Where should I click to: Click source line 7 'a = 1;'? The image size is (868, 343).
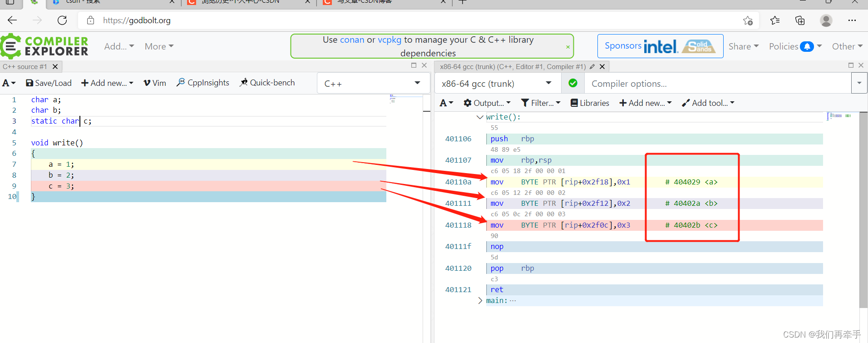pos(208,164)
